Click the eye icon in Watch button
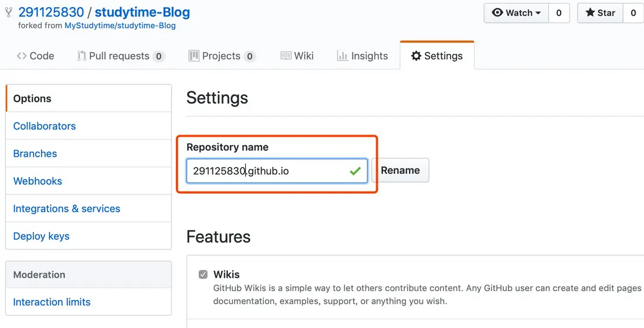The width and height of the screenshot is (644, 328). click(497, 12)
